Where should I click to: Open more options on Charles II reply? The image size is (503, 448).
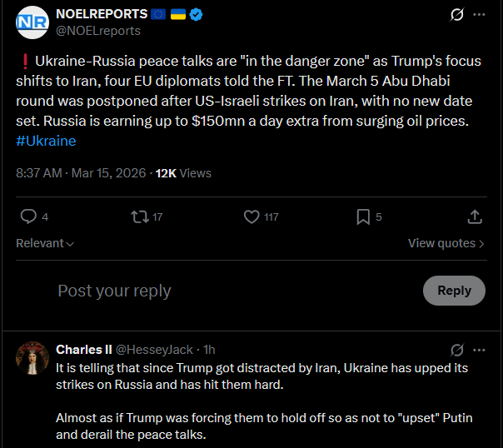tap(479, 350)
